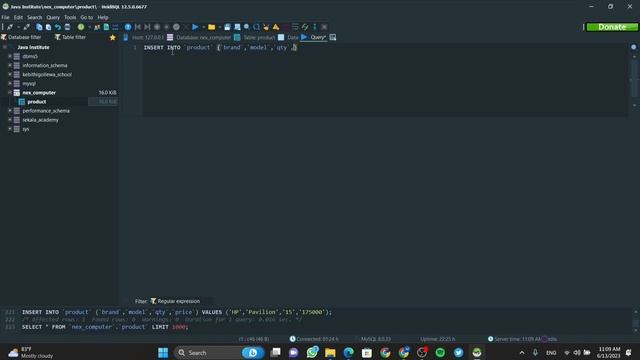640x360 pixels.
Task: Expand the sys database node
Action: point(10,129)
